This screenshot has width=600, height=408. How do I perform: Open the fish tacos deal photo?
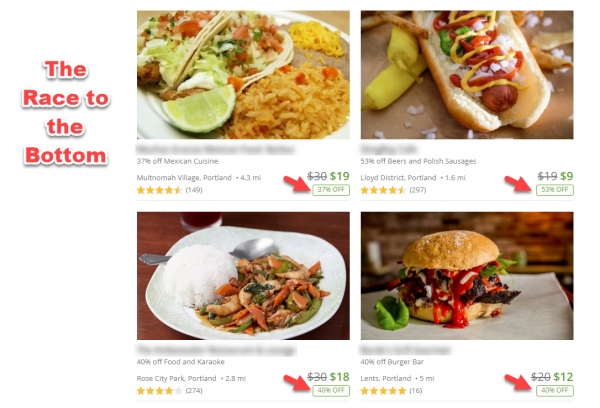[243, 75]
